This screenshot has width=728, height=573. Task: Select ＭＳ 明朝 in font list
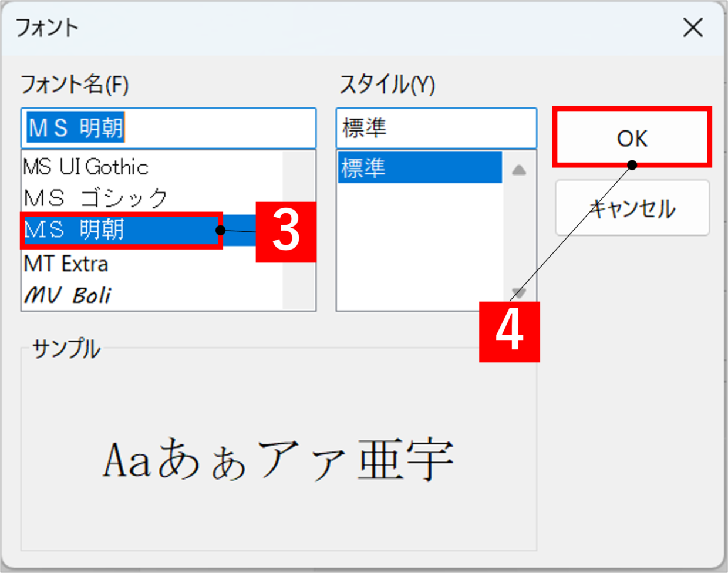click(122, 230)
